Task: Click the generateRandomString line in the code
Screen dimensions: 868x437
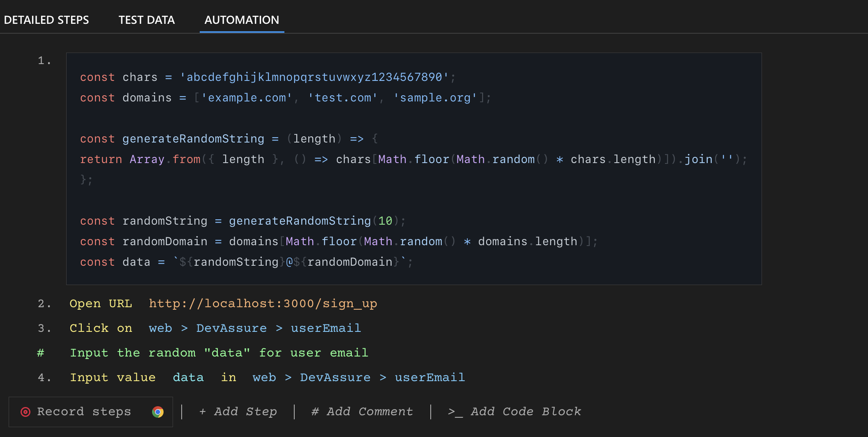Action: click(x=193, y=138)
